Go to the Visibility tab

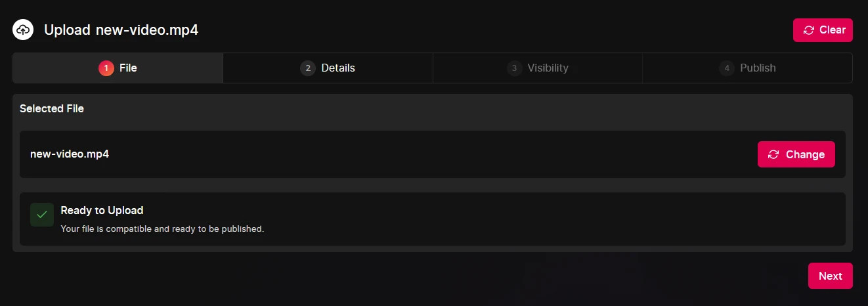(x=548, y=68)
